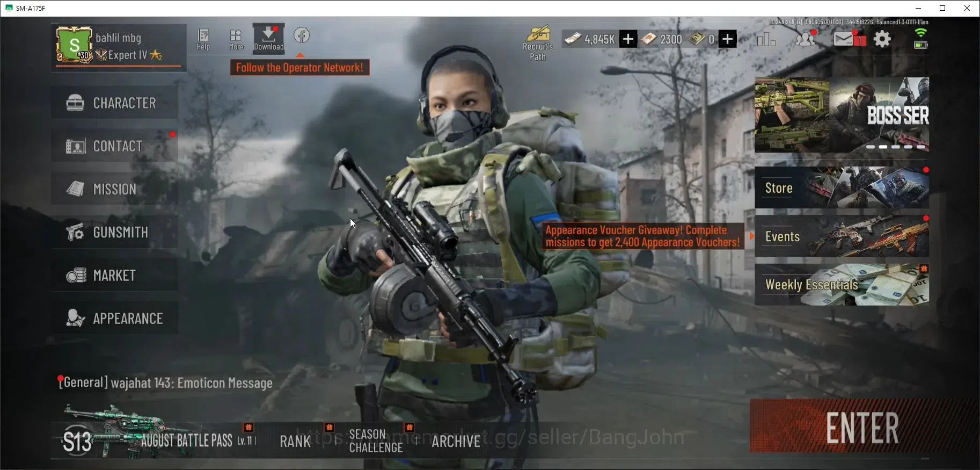Image resolution: width=980 pixels, height=470 pixels.
Task: Open Weekly Essentials offer
Action: click(842, 285)
